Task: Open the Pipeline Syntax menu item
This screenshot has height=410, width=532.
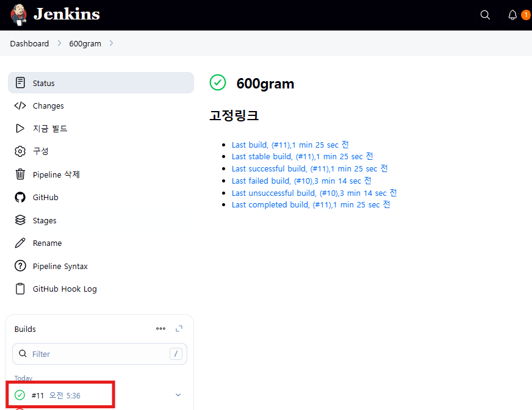Action: [x=101, y=266]
